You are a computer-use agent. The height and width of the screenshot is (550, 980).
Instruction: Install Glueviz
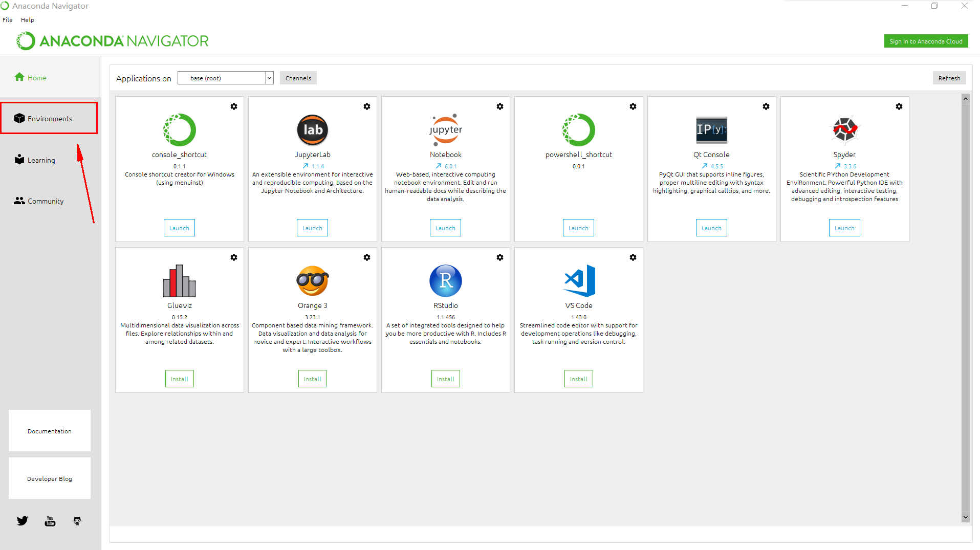tap(180, 379)
